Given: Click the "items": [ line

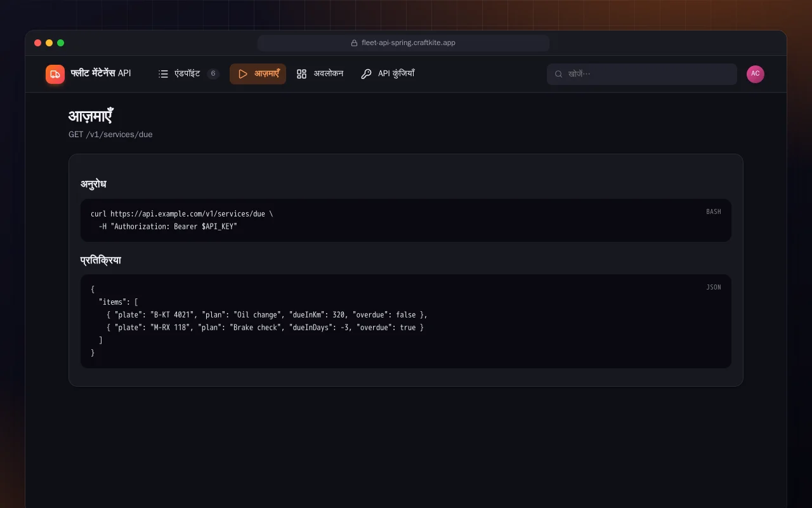Looking at the screenshot, I should [x=119, y=302].
